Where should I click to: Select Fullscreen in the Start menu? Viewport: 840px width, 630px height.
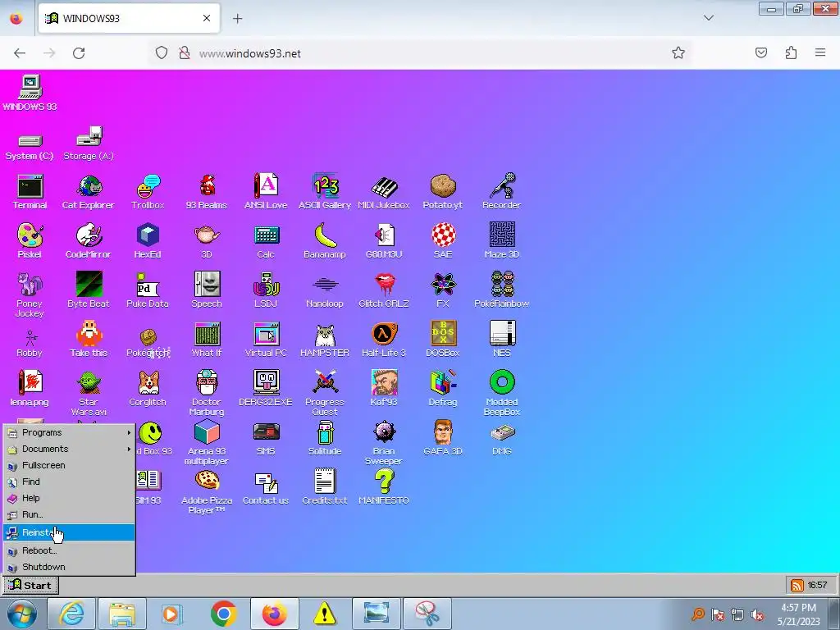(69, 466)
